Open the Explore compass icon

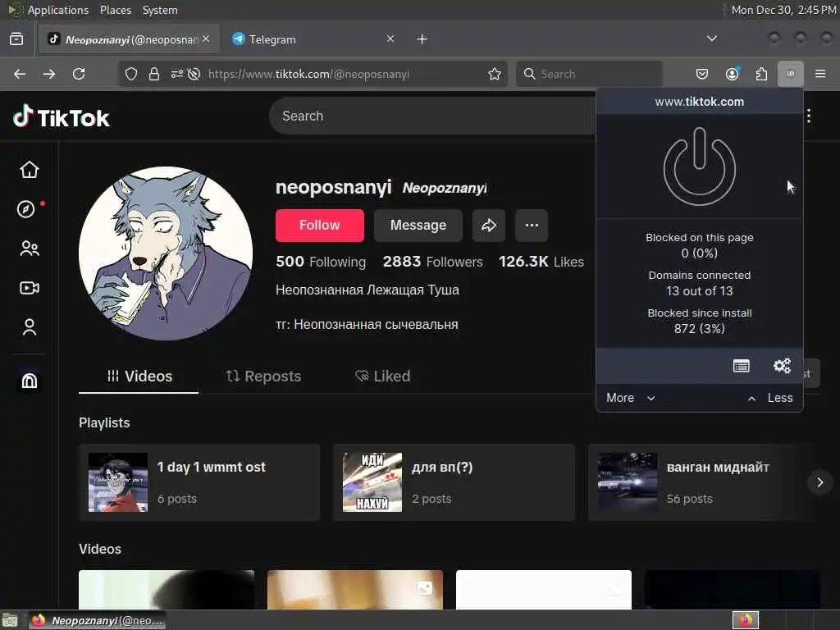(x=25, y=209)
